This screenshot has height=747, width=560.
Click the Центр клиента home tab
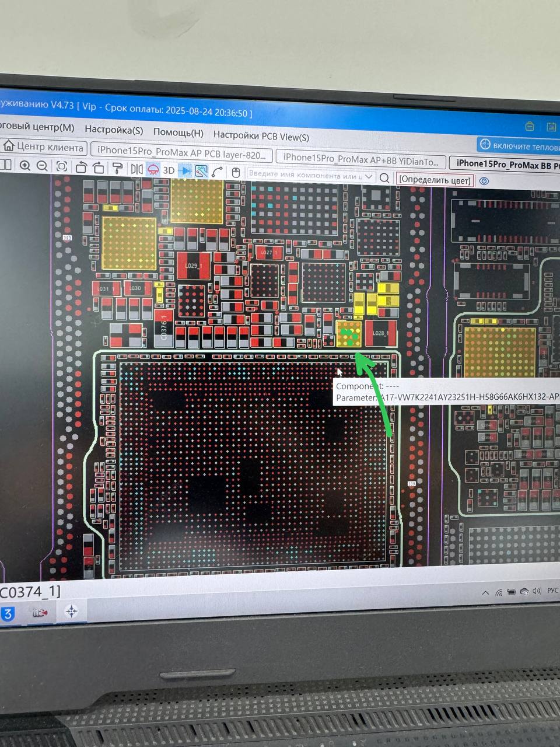(44, 146)
